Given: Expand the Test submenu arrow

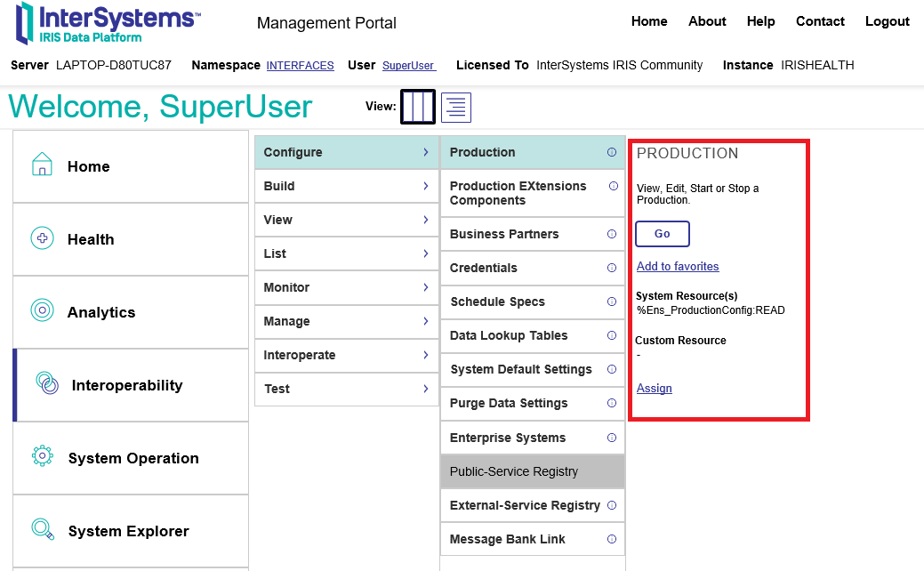Looking at the screenshot, I should [425, 389].
